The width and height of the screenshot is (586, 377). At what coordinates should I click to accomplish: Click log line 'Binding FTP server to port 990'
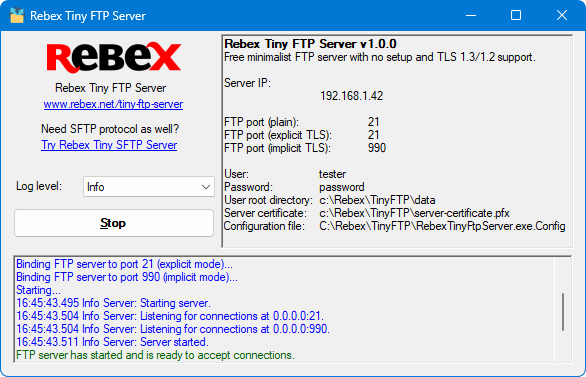[127, 277]
